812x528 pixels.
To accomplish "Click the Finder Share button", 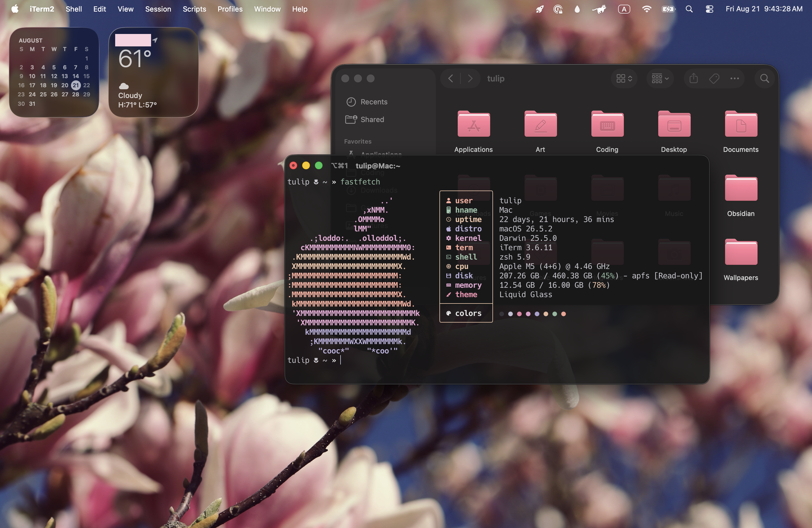I will [694, 78].
